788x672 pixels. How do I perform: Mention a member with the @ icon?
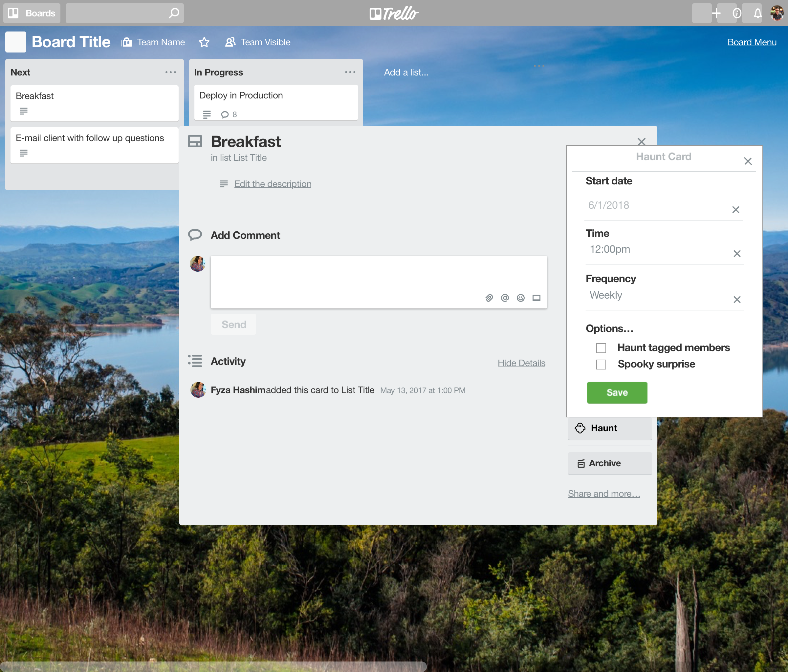click(505, 298)
